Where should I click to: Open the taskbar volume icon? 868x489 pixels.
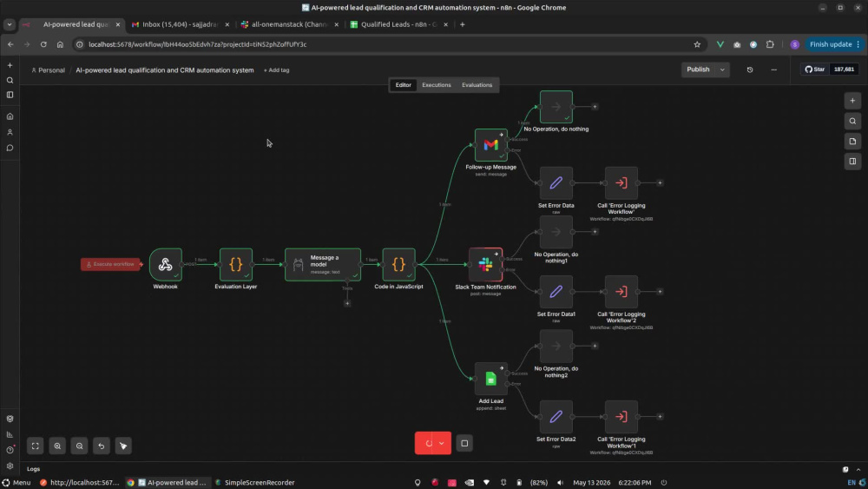coord(560,482)
